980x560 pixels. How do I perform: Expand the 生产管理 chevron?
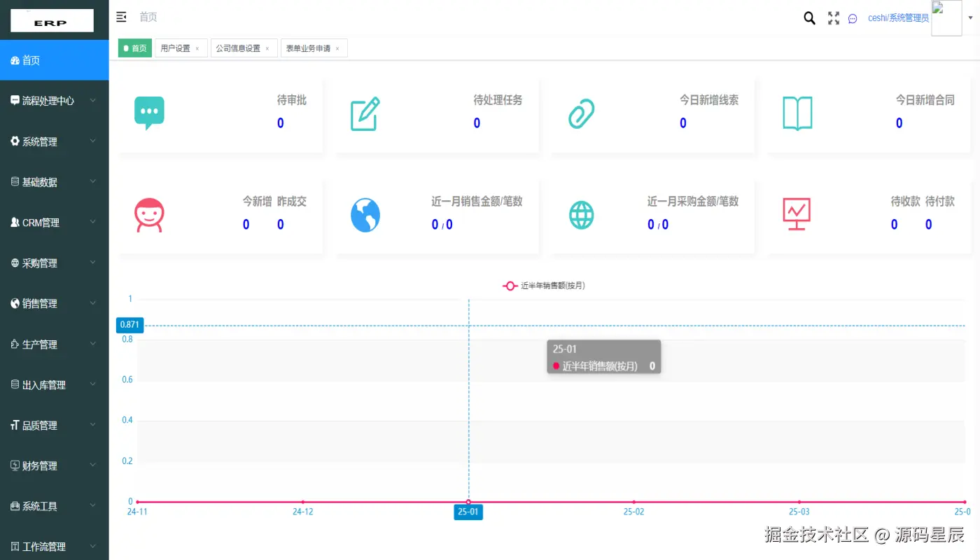(93, 344)
